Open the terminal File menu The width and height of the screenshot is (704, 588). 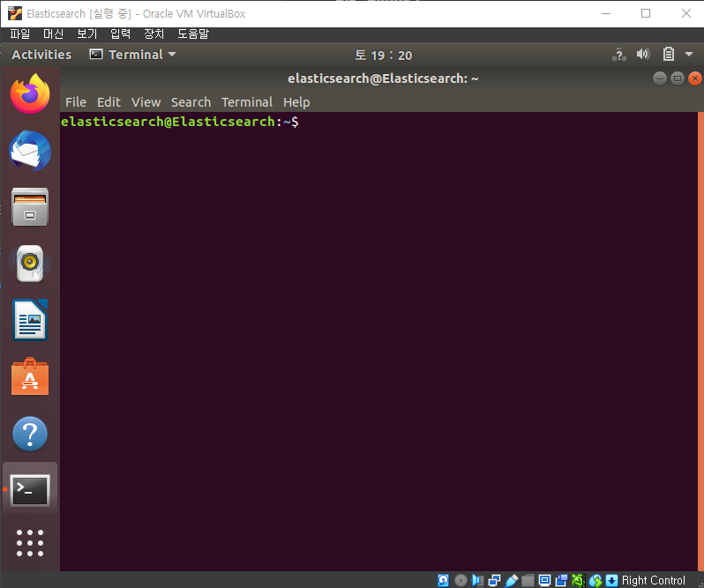pos(76,102)
